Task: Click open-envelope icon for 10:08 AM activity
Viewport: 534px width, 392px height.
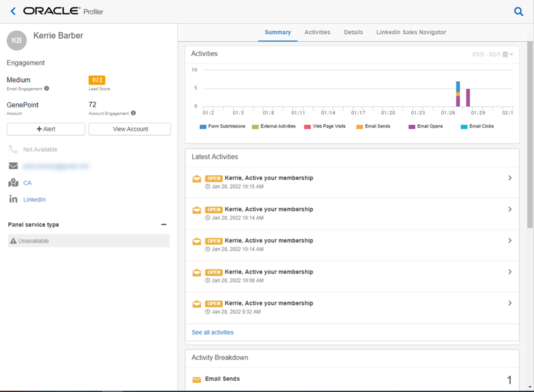Action: click(197, 273)
